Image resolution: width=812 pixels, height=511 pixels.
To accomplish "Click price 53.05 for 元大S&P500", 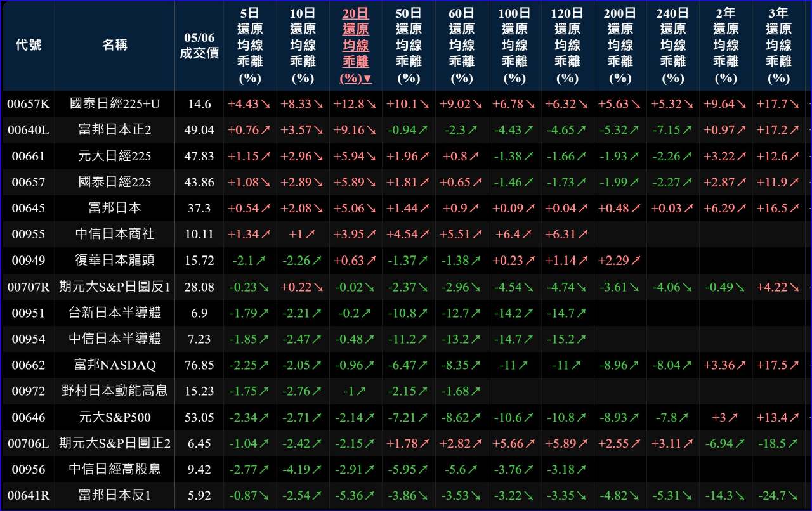I will (199, 418).
